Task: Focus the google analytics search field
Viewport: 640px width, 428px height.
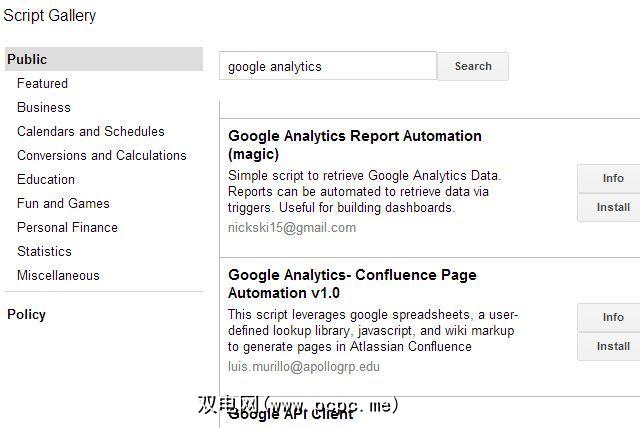Action: (327, 66)
